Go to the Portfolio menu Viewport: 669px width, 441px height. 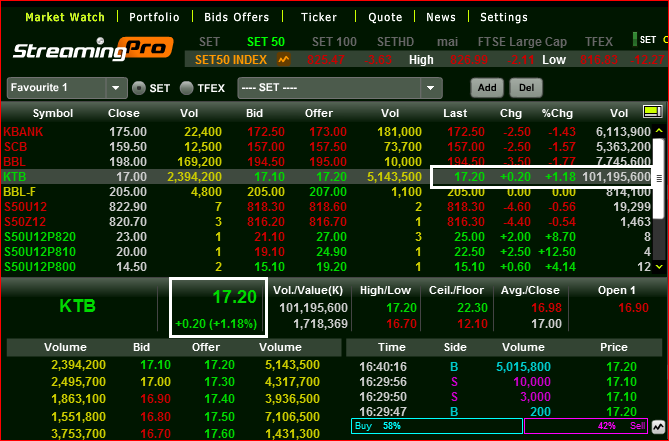[x=154, y=17]
